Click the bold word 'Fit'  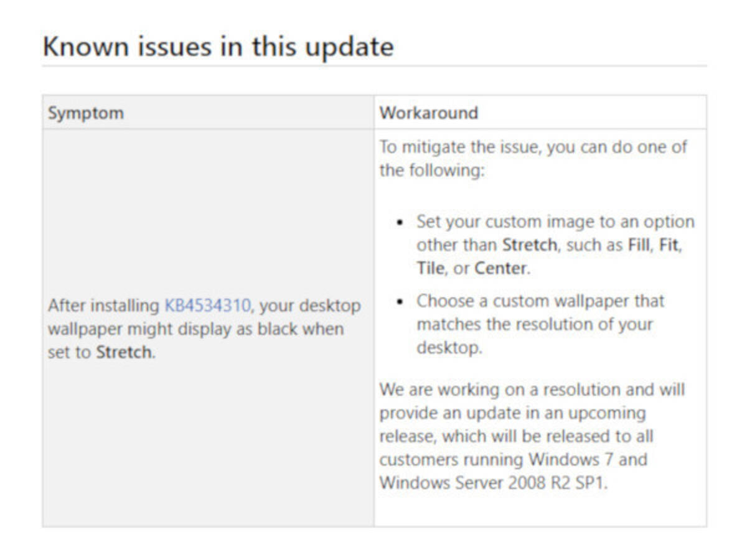tap(668, 245)
